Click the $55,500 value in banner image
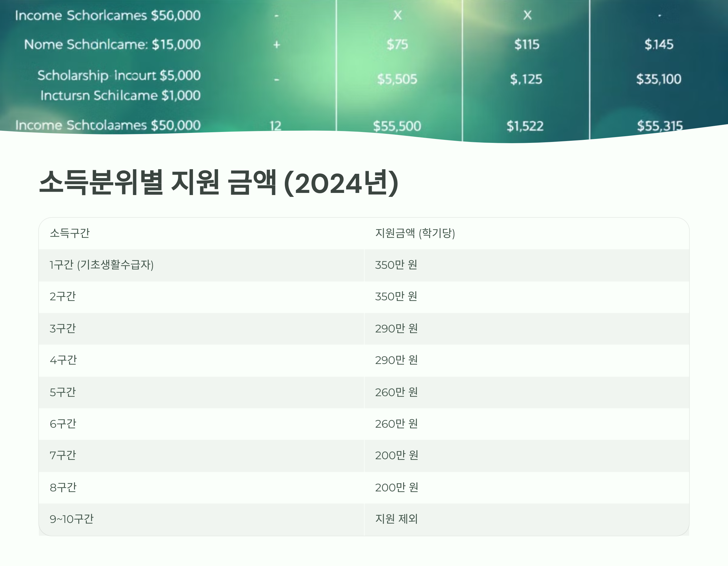The width and height of the screenshot is (728, 566). 397,126
